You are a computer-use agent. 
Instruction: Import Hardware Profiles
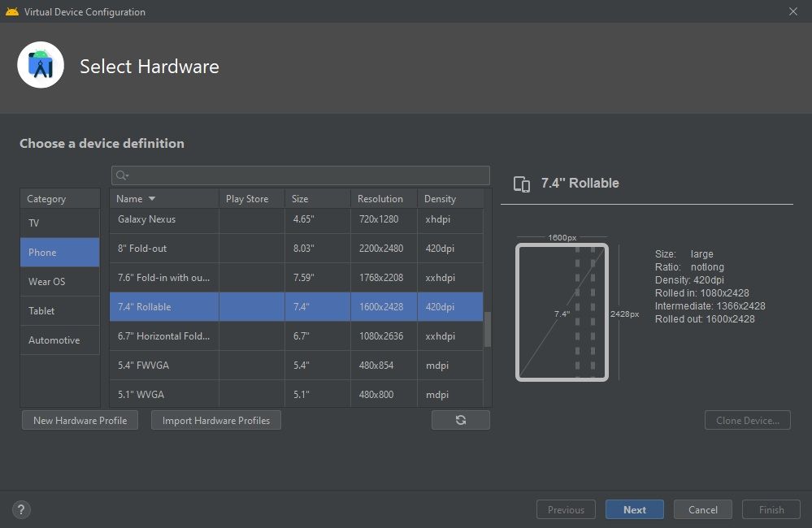(215, 419)
